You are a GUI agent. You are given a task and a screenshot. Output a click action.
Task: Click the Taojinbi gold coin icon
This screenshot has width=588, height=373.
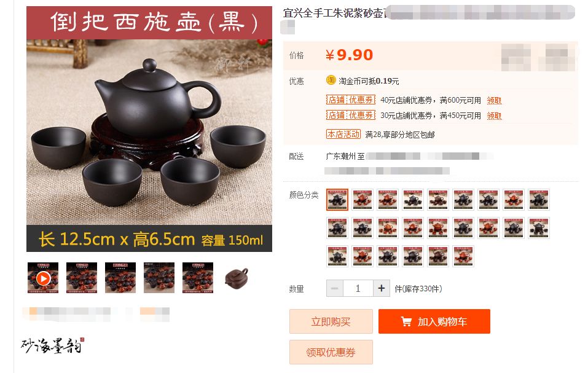pos(331,80)
